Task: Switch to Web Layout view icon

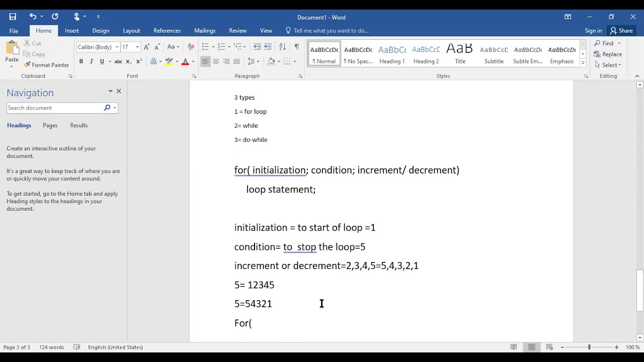Action: pyautogui.click(x=549, y=347)
